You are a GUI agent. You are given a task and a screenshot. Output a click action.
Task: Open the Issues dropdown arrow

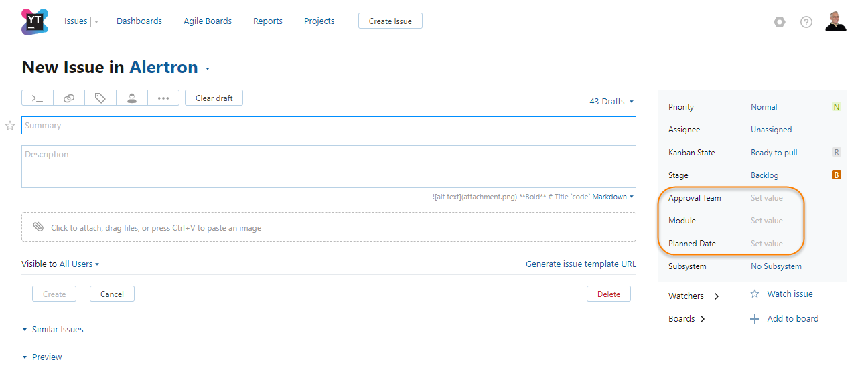click(96, 21)
